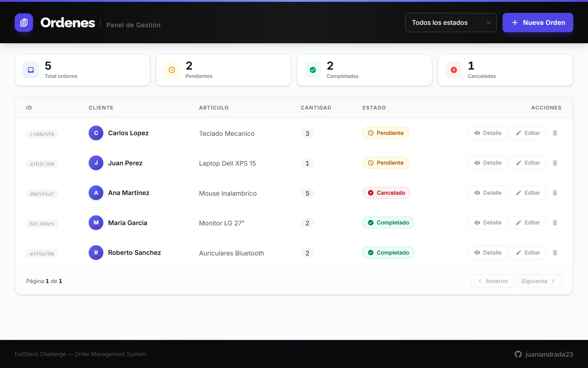Delete Ana Martinez order with trash icon
The image size is (588, 368).
pos(555,193)
